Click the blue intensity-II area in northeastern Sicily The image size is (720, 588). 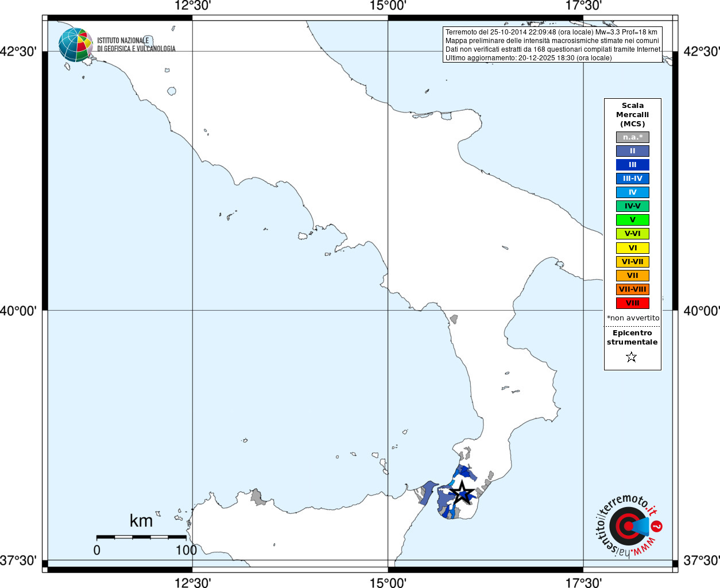tap(427, 493)
